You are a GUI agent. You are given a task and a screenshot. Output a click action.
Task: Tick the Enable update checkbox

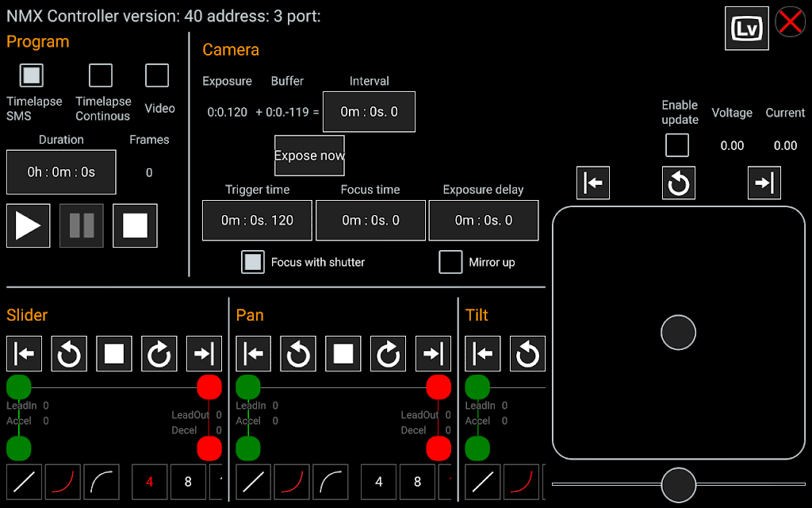pos(677,145)
